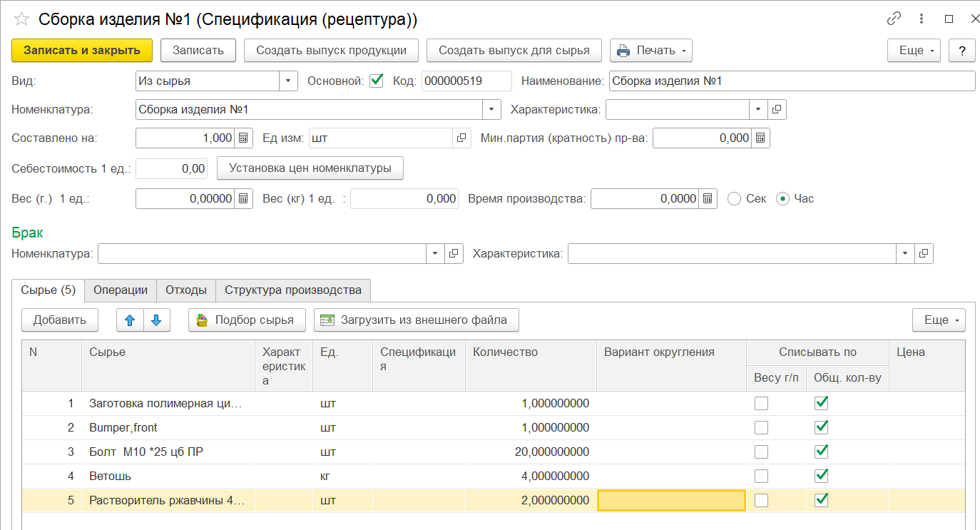Move selected row down with the blue arrow
Screen dimensions: 980x530
(x=157, y=320)
